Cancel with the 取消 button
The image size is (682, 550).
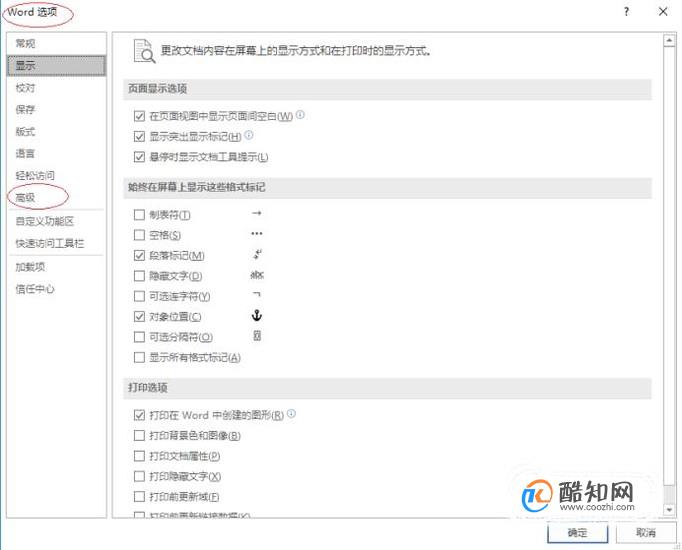pyautogui.click(x=645, y=533)
